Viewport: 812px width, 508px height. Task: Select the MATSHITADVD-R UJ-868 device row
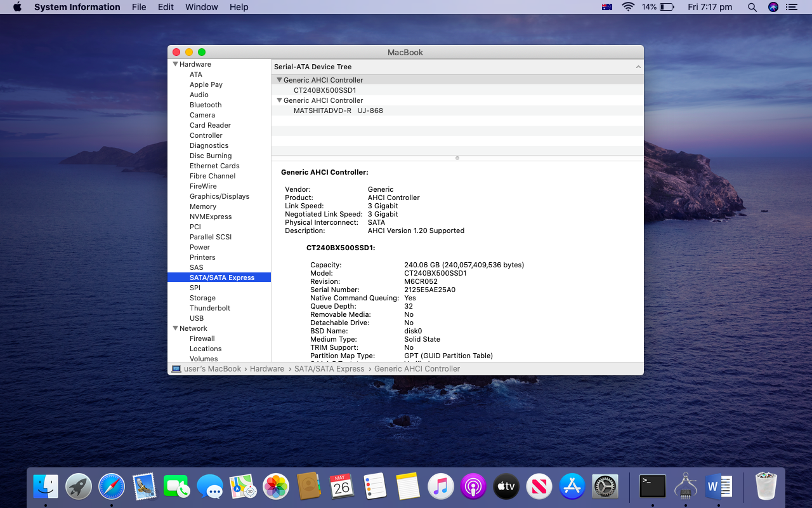click(337, 110)
